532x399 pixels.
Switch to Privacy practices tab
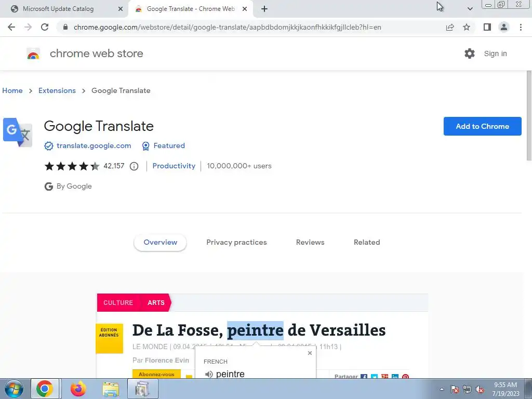236,242
